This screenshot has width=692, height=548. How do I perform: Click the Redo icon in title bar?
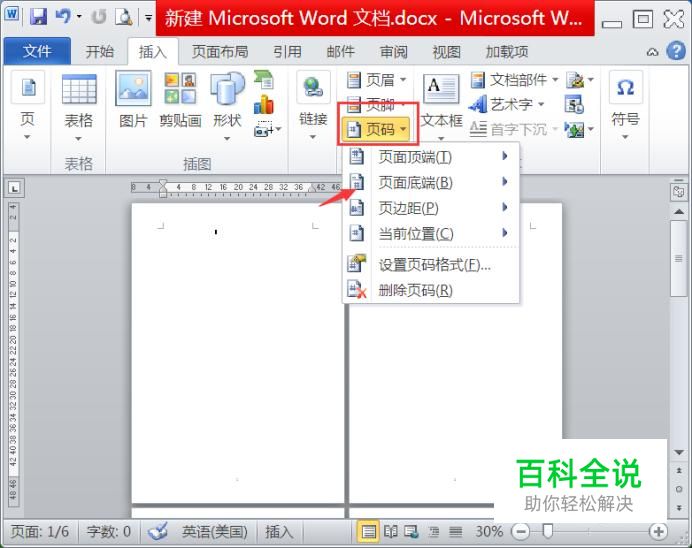(99, 18)
